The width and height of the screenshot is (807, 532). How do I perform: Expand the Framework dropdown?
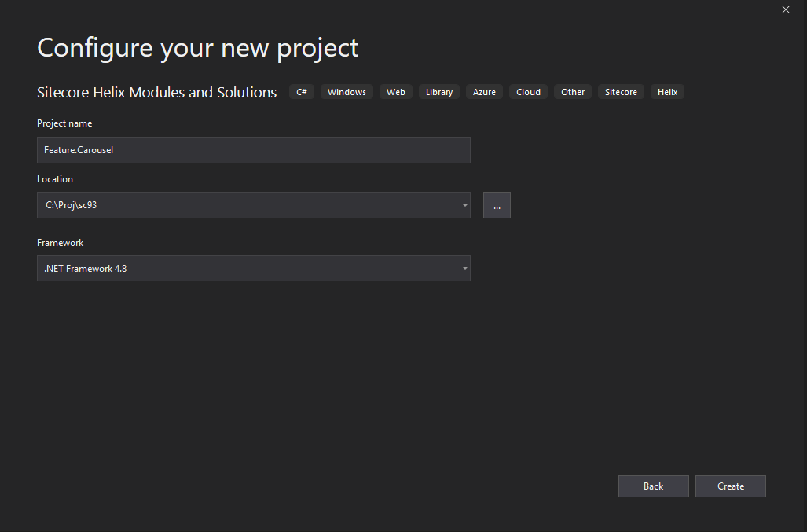465,269
